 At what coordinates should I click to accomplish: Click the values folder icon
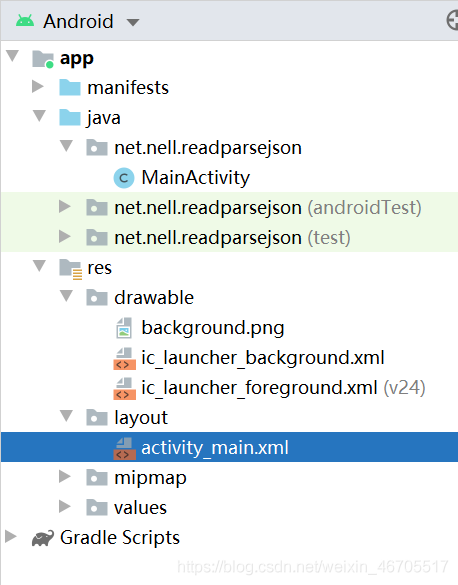(97, 507)
